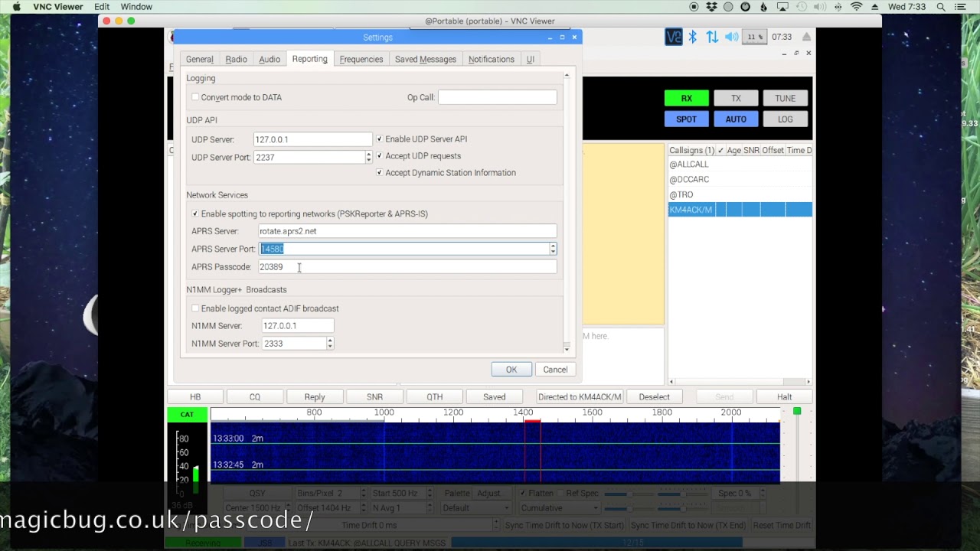The height and width of the screenshot is (551, 980).
Task: Open the Time Machine menu bar icon
Action: click(x=800, y=7)
